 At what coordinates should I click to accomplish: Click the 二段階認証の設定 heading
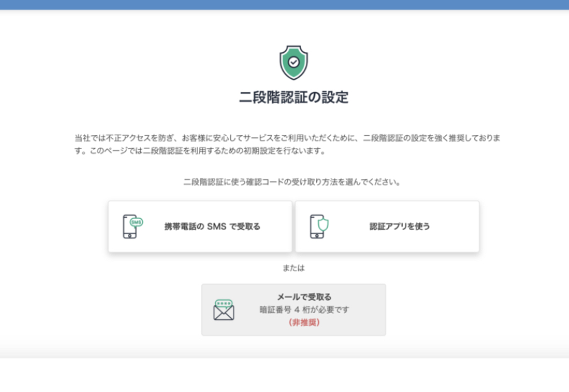pyautogui.click(x=293, y=97)
